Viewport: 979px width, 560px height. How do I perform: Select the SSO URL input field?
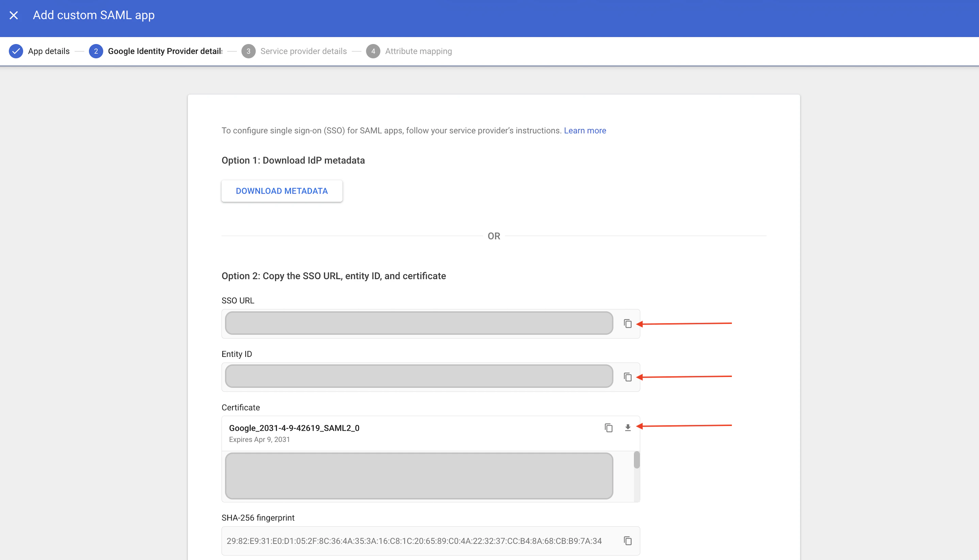(x=418, y=323)
